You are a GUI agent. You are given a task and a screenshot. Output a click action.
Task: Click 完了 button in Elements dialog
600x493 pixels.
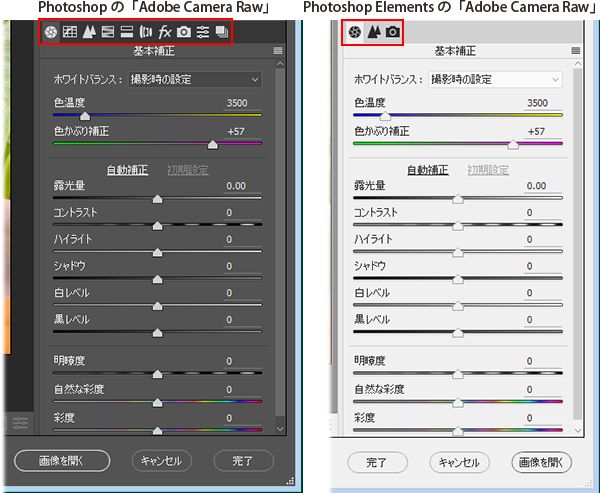[377, 462]
